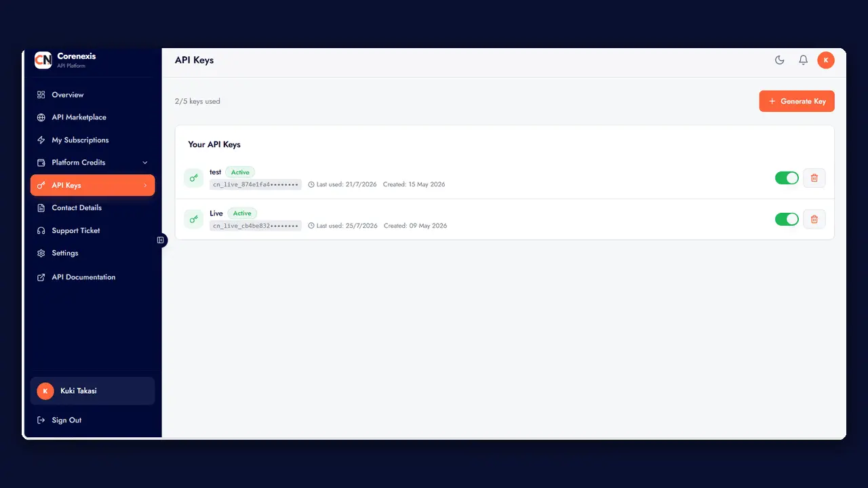Viewport: 868px width, 488px height.
Task: Click the 'Your API Keys' heading
Action: [214, 144]
